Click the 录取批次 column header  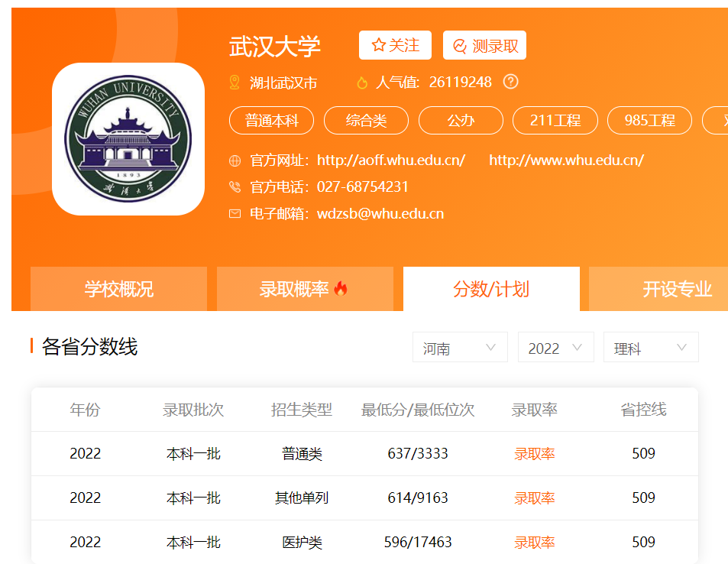(193, 410)
